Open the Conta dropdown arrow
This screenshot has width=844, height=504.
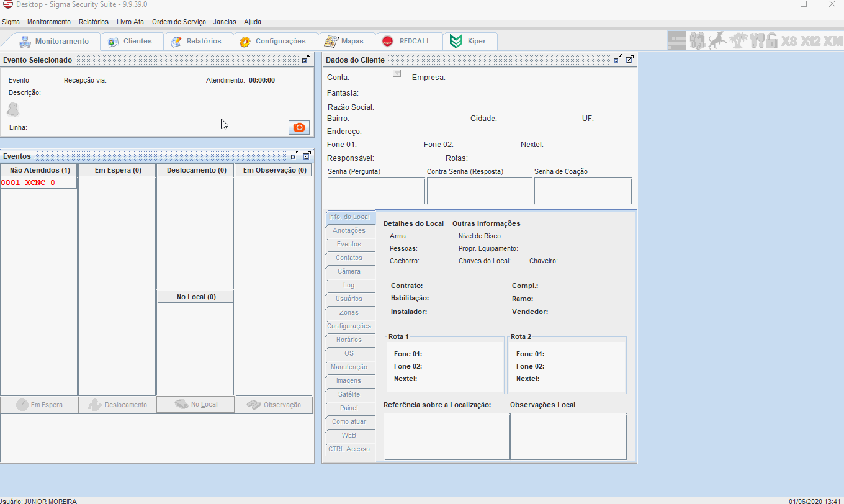397,74
